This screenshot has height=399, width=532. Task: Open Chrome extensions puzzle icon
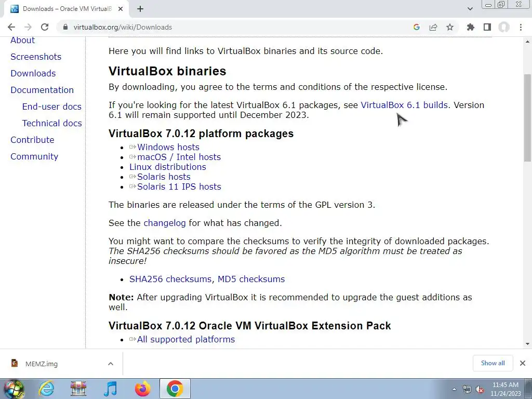point(471,27)
